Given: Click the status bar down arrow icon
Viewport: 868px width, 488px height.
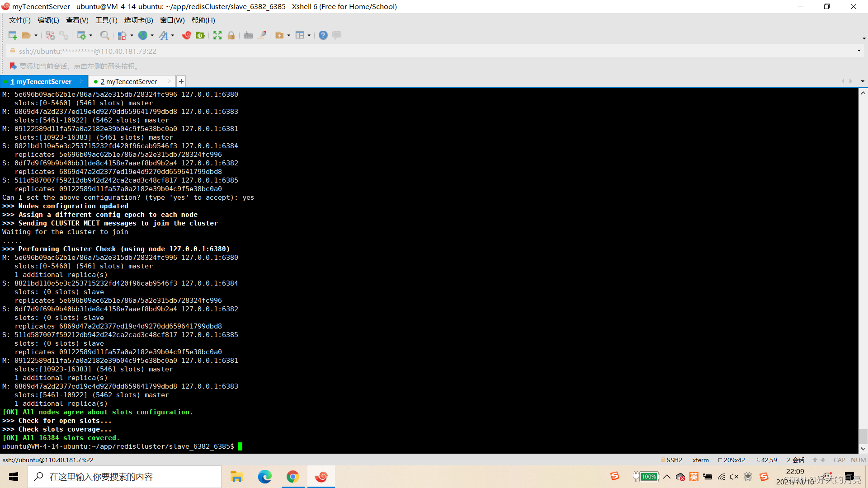Looking at the screenshot, I should [823, 460].
